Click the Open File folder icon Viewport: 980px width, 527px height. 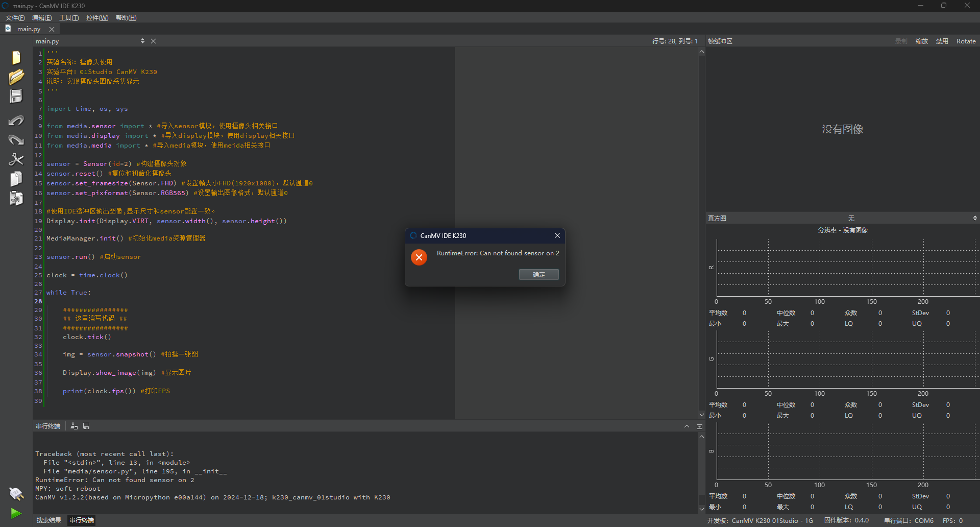[x=16, y=77]
